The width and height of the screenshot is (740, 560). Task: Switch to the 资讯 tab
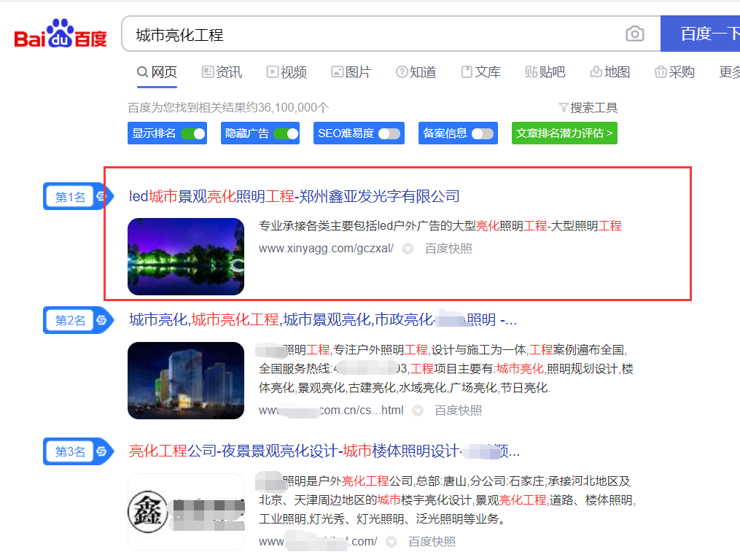pyautogui.click(x=222, y=72)
